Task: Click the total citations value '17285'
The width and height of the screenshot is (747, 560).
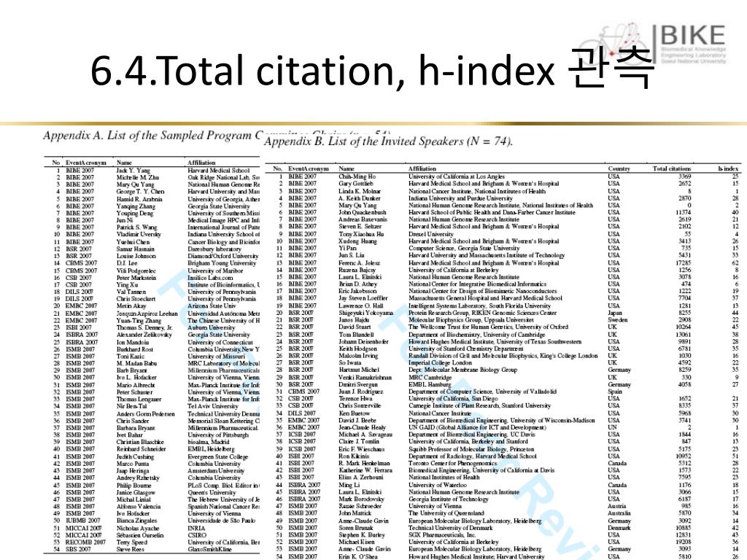Action: pyautogui.click(x=683, y=262)
